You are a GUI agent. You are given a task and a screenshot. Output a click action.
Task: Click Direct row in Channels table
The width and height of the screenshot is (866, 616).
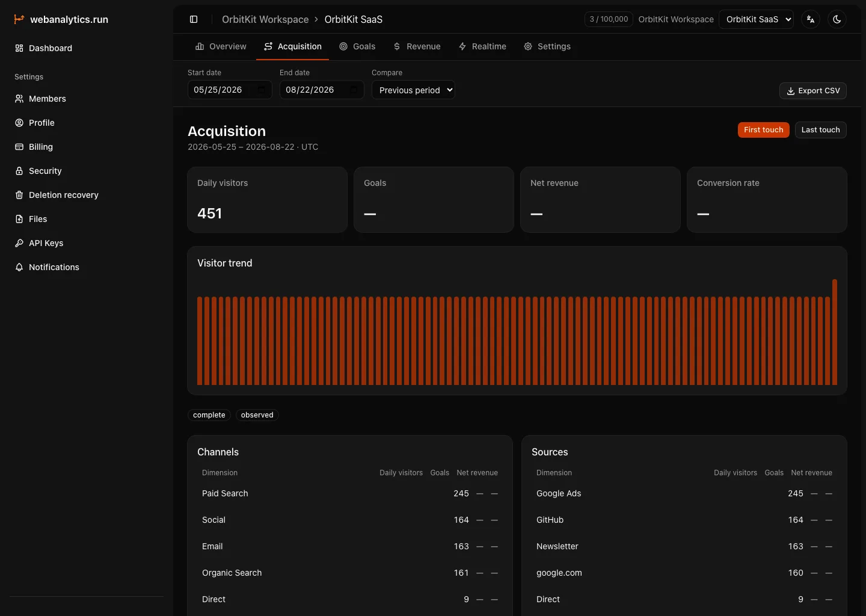[x=350, y=599]
